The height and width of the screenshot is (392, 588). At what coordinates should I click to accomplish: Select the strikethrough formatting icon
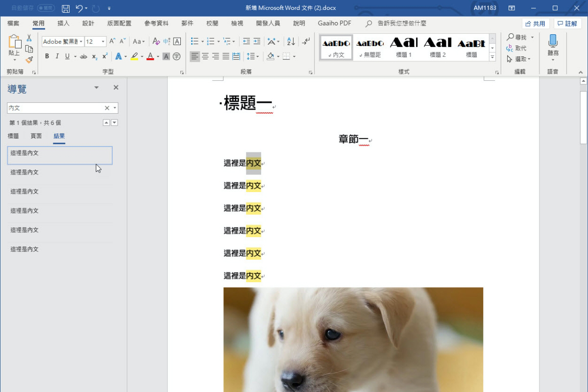83,56
